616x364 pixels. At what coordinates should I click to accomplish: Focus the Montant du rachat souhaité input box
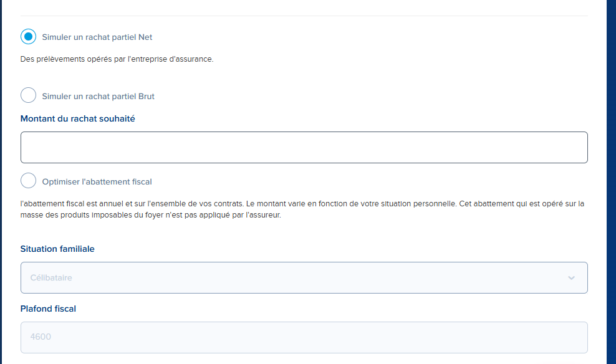(x=304, y=147)
